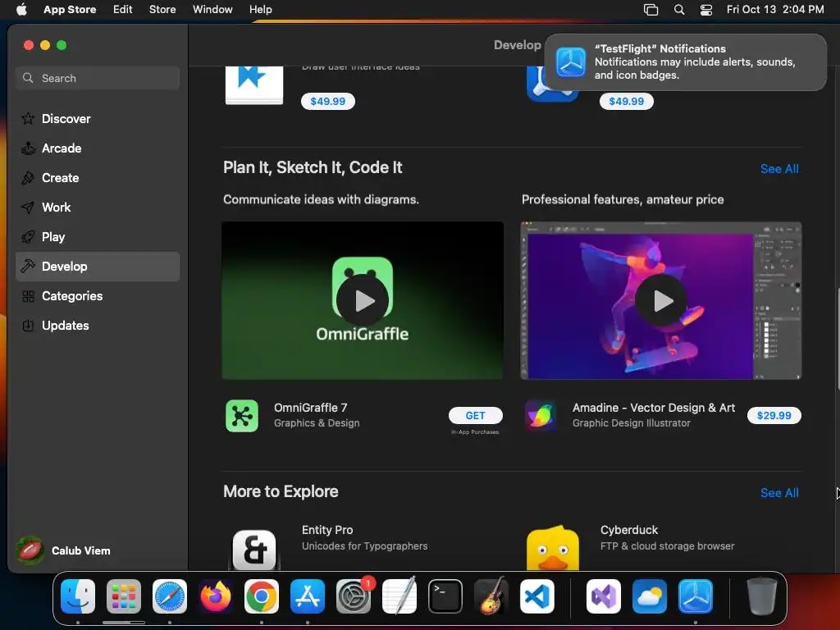Open the Cyberduck app icon
This screenshot has height=630, width=840.
point(553,547)
